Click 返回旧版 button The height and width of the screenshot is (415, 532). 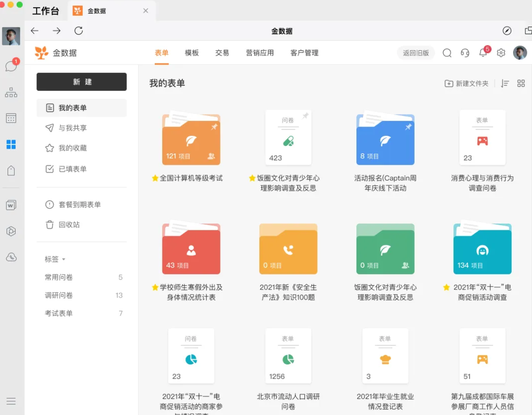tap(416, 53)
